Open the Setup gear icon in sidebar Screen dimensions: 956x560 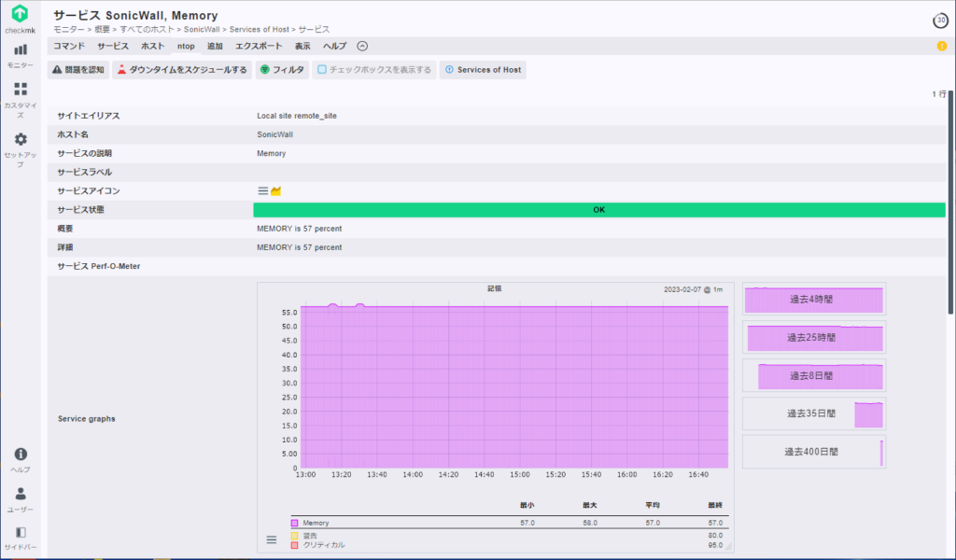(x=21, y=139)
